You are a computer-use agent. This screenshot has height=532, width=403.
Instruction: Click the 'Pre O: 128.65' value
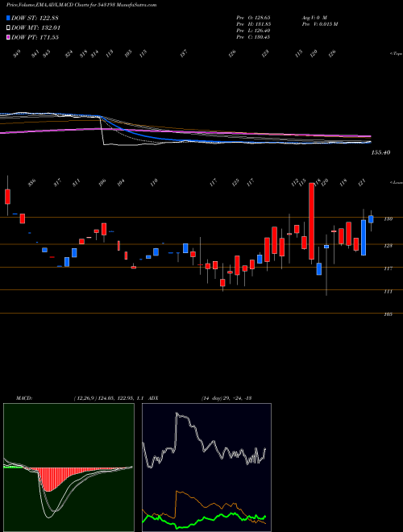253,17
